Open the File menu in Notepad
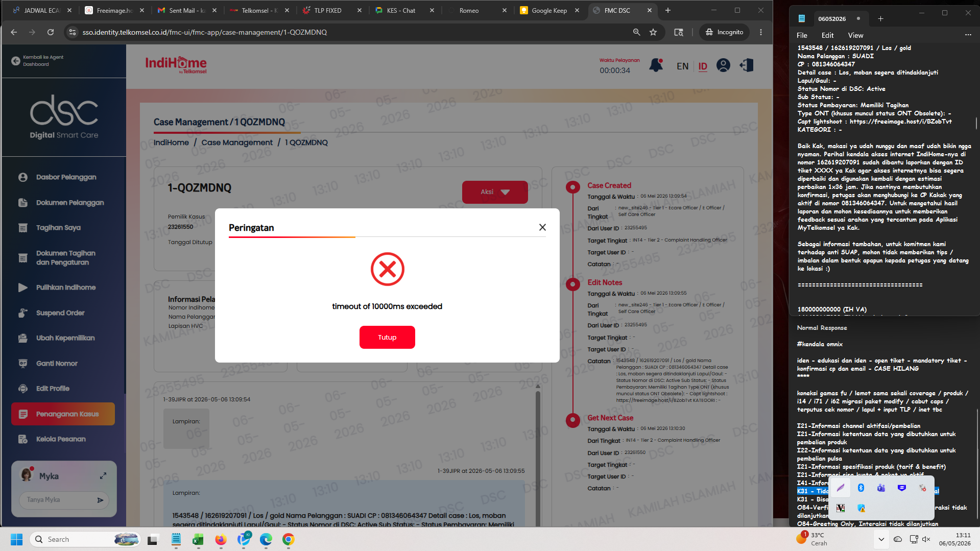The height and width of the screenshot is (551, 980). (x=802, y=35)
